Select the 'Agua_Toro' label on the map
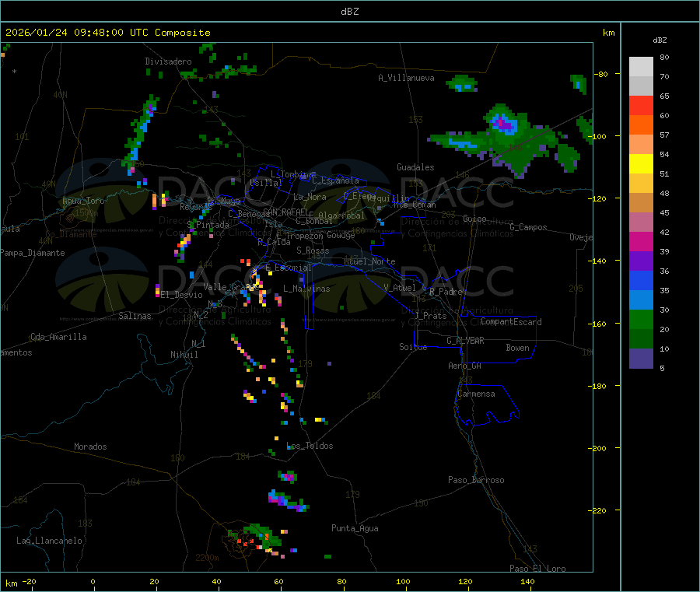The image size is (700, 592). [x=83, y=201]
